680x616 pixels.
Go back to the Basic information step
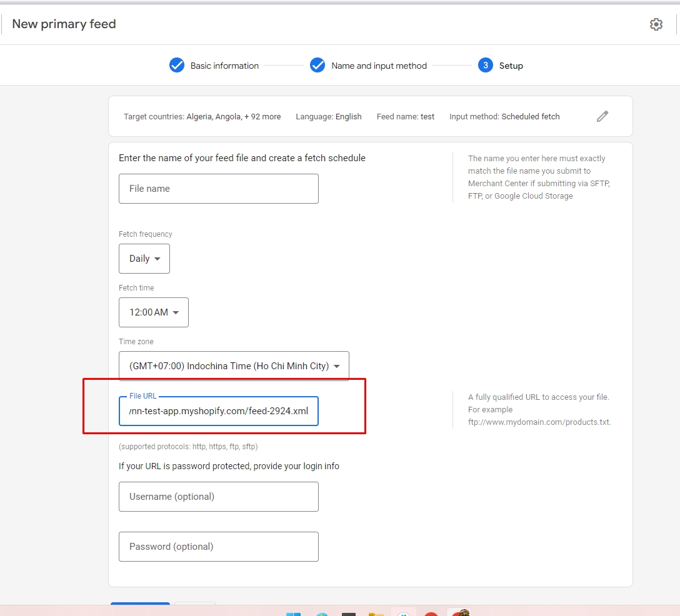(x=214, y=66)
